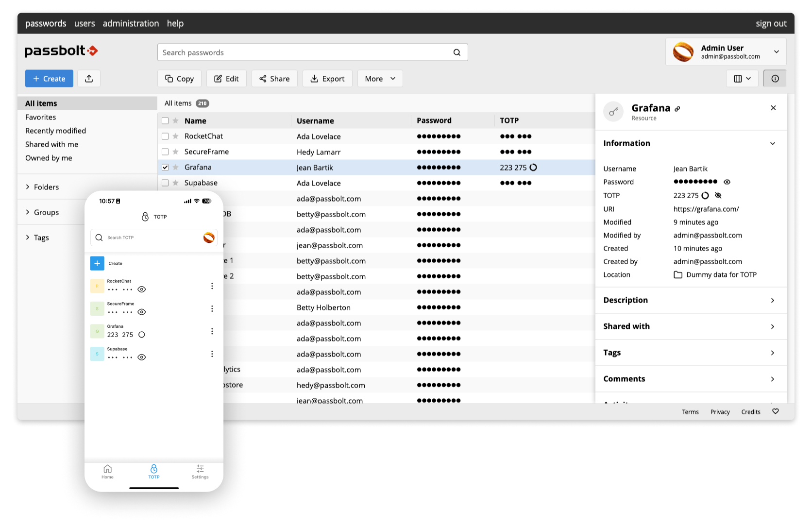Open SecureFrame three-dot menu on phone

coord(212,308)
